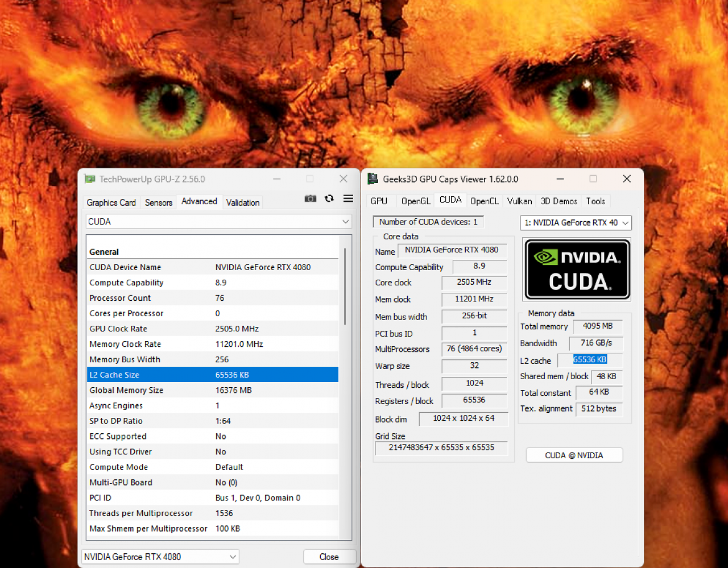
Task: Select the CUDA tab in GPU Caps Viewer
Action: (x=450, y=200)
